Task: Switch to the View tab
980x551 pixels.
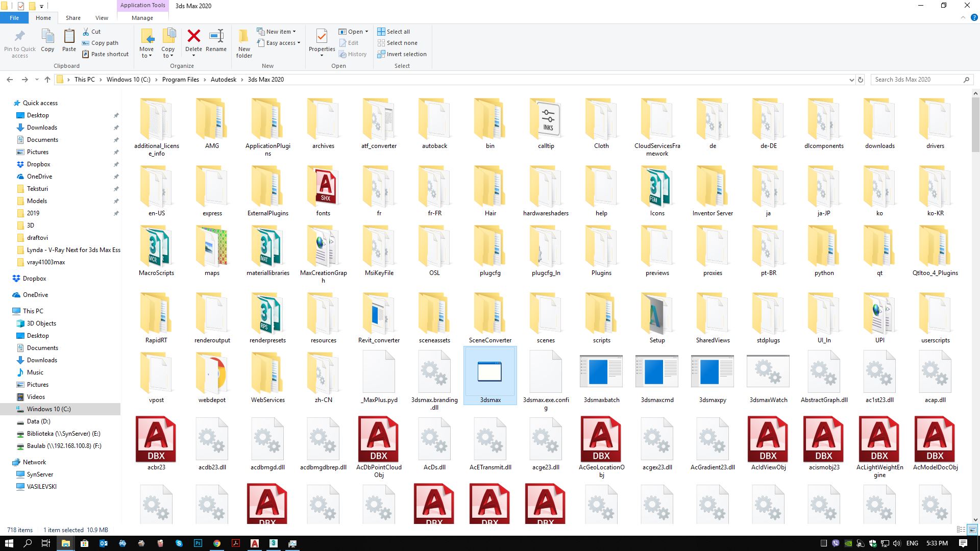Action: pos(102,17)
